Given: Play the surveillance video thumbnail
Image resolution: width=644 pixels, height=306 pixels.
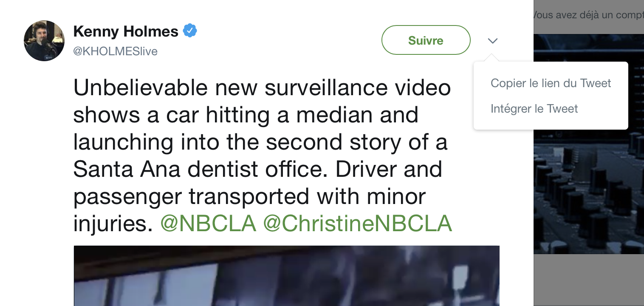Looking at the screenshot, I should point(286,275).
